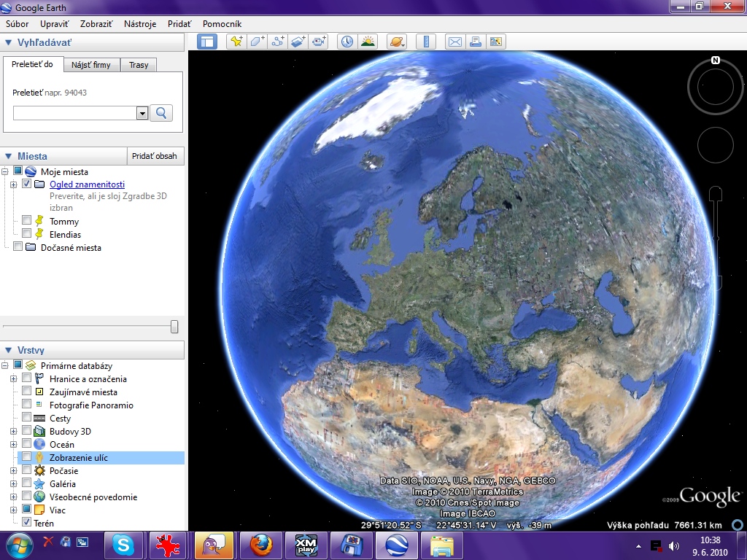Enable the Hranice a označenia layer
The image size is (747, 560).
(x=27, y=378)
